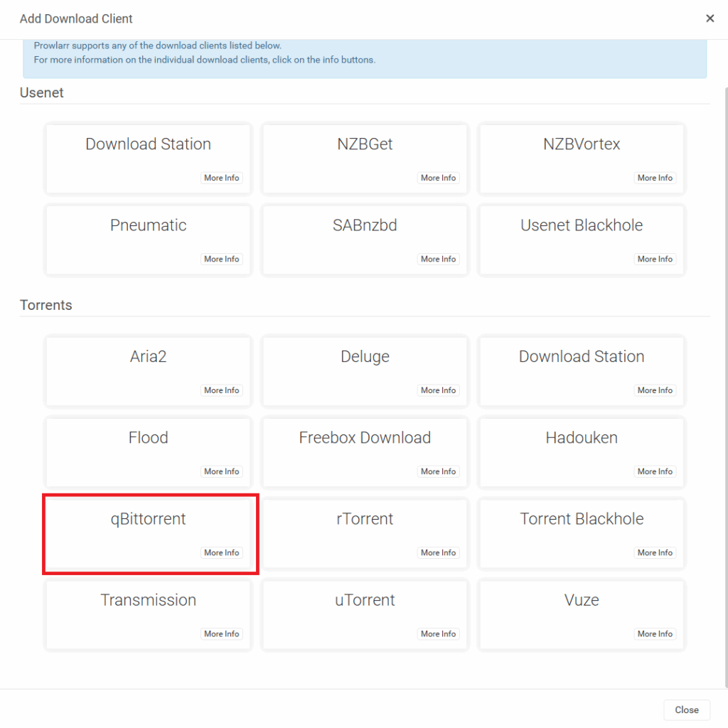Viewport: 728px width, 728px height.
Task: Open More Info for rTorrent
Action: [438, 553]
